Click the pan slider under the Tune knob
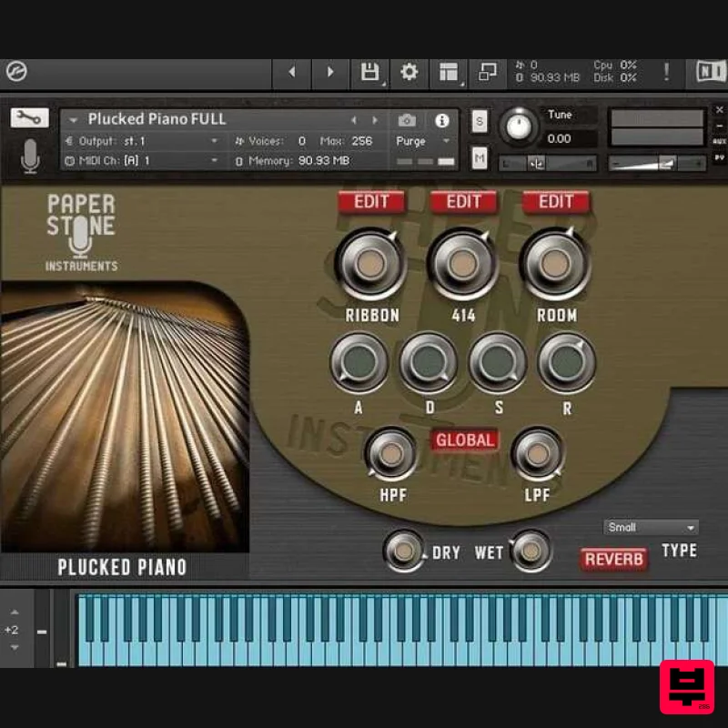 pyautogui.click(x=548, y=164)
